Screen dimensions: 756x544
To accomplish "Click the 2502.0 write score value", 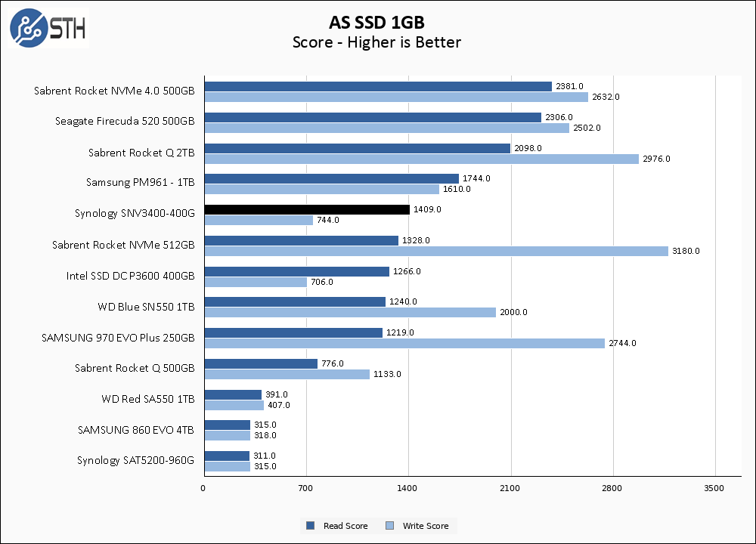I will coord(587,128).
